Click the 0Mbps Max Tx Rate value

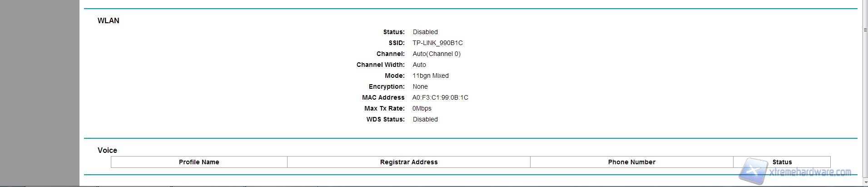422,109
